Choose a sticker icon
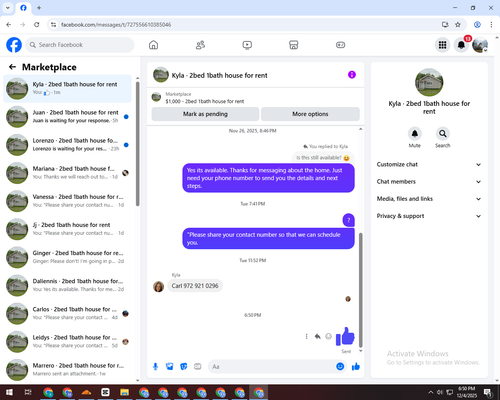The width and height of the screenshot is (500, 400). [x=184, y=367]
